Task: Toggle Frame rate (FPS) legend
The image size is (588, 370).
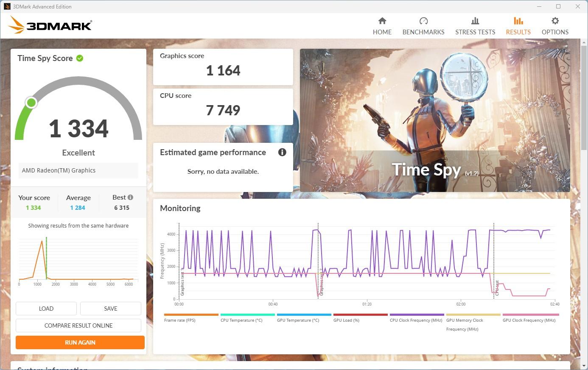Action: (x=191, y=318)
